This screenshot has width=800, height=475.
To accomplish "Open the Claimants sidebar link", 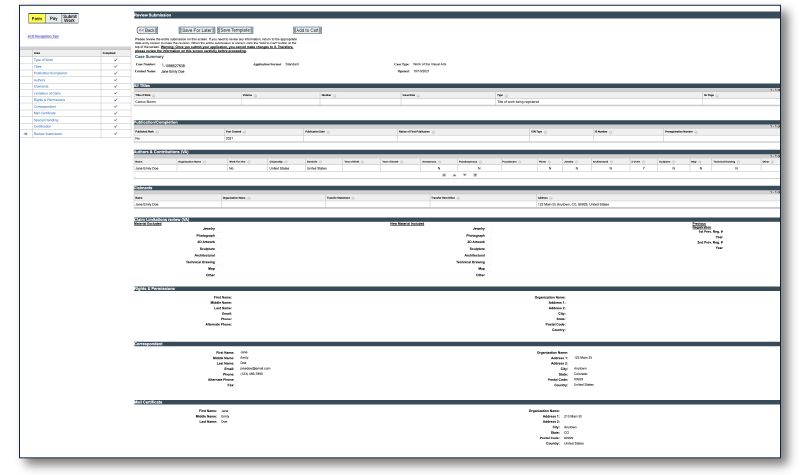I will coord(42,88).
